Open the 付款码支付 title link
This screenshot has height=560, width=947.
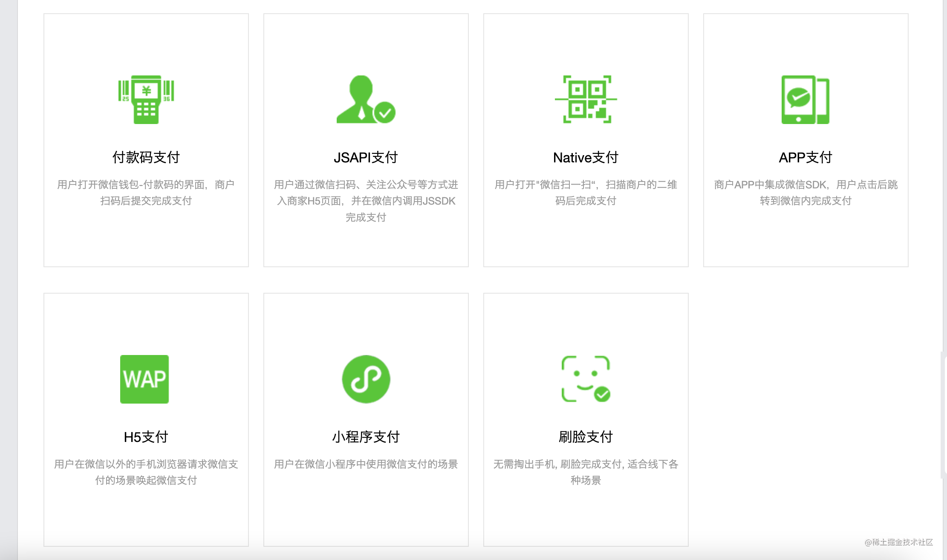pos(146,157)
